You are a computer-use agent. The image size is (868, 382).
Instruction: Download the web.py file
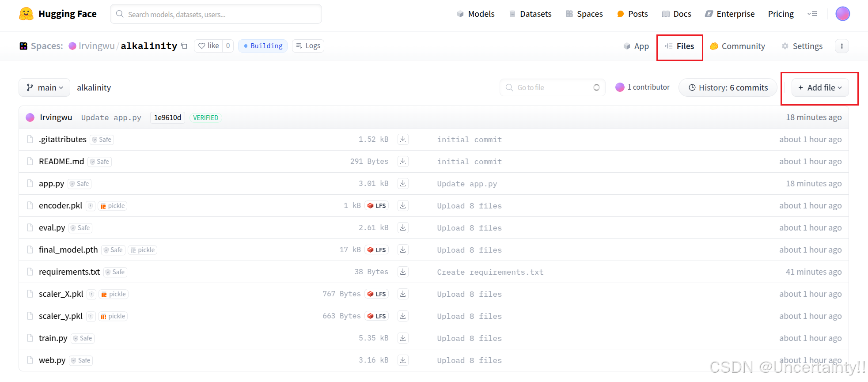tap(403, 360)
